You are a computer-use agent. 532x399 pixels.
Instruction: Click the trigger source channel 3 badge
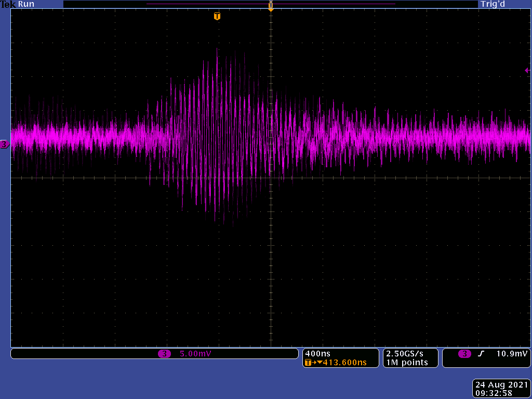click(x=464, y=354)
